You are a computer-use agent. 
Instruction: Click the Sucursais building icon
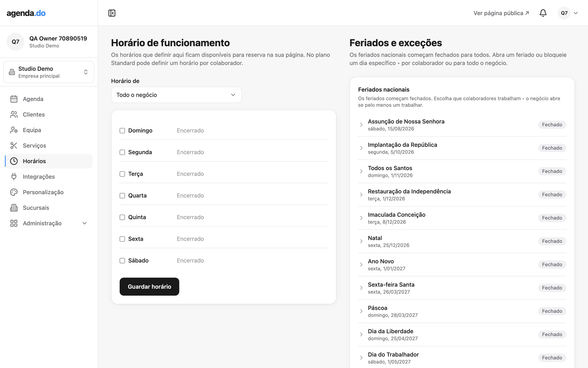click(14, 208)
